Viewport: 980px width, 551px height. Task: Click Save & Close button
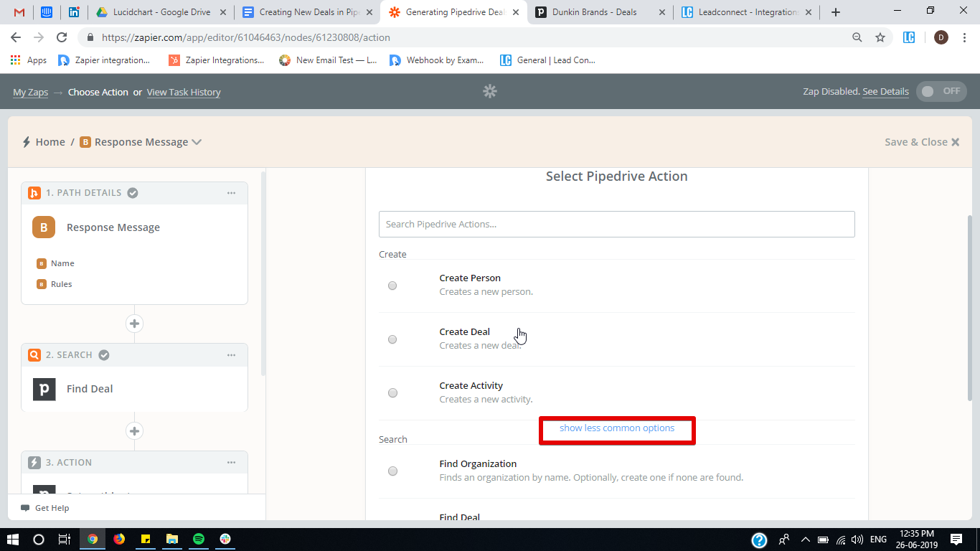point(922,142)
